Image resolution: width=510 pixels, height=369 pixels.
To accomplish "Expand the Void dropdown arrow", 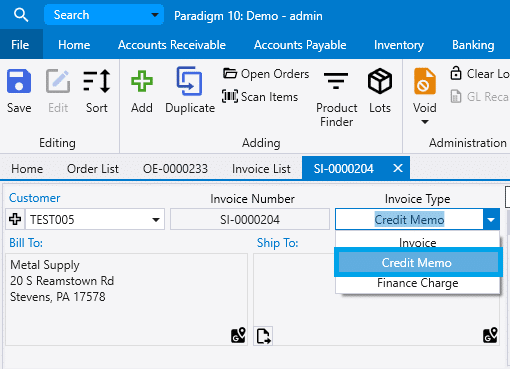I will click(425, 122).
